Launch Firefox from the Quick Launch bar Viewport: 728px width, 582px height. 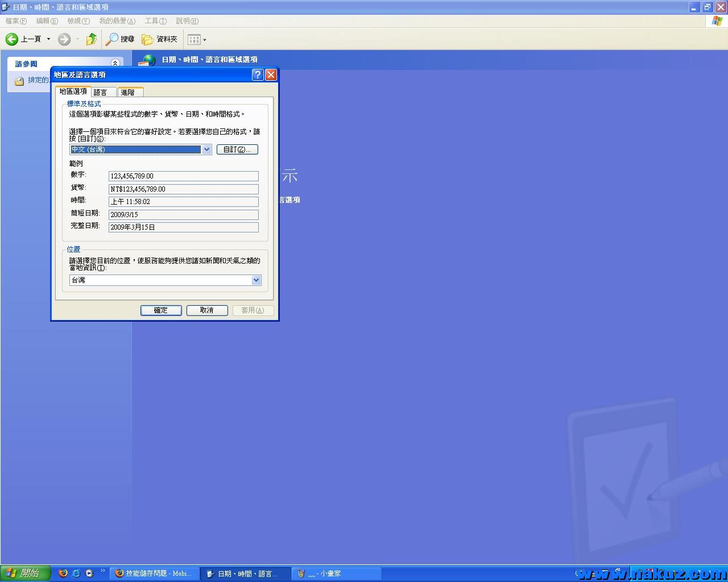click(x=63, y=573)
